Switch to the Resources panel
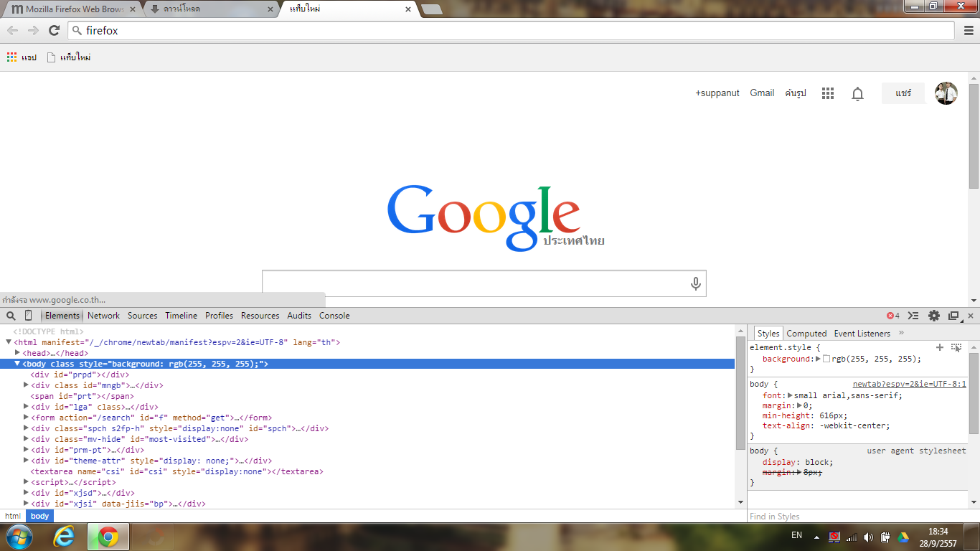 (x=260, y=316)
